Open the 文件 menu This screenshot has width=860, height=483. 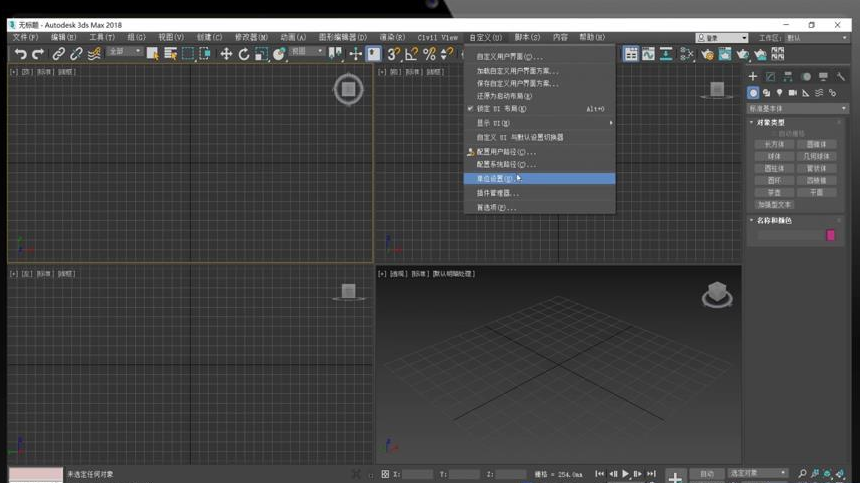point(25,37)
